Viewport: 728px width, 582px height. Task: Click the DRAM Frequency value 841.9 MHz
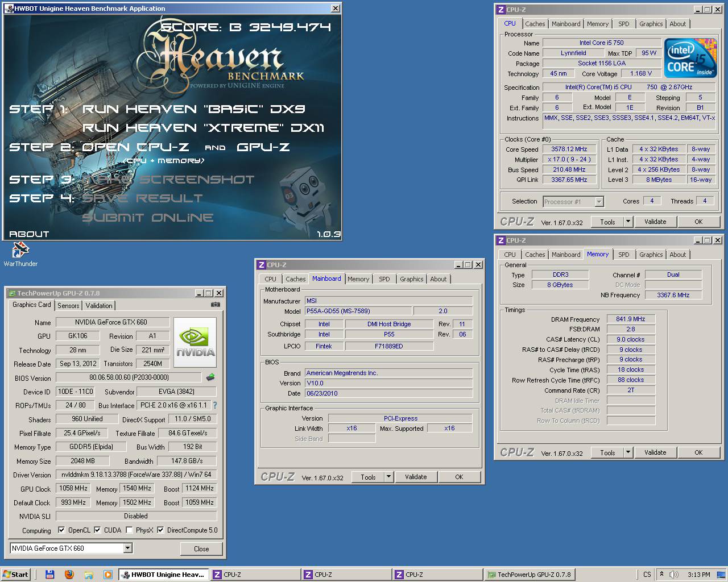[x=631, y=319]
